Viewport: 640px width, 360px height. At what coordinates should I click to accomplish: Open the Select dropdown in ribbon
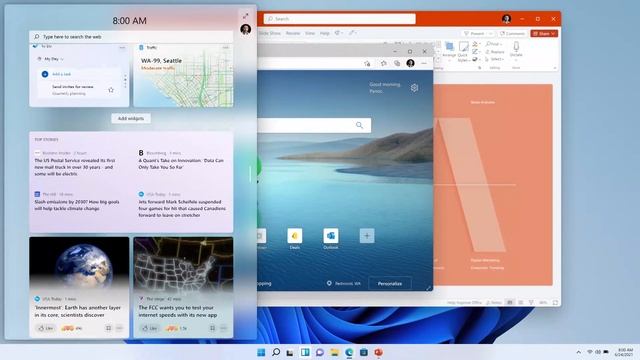coord(495,59)
